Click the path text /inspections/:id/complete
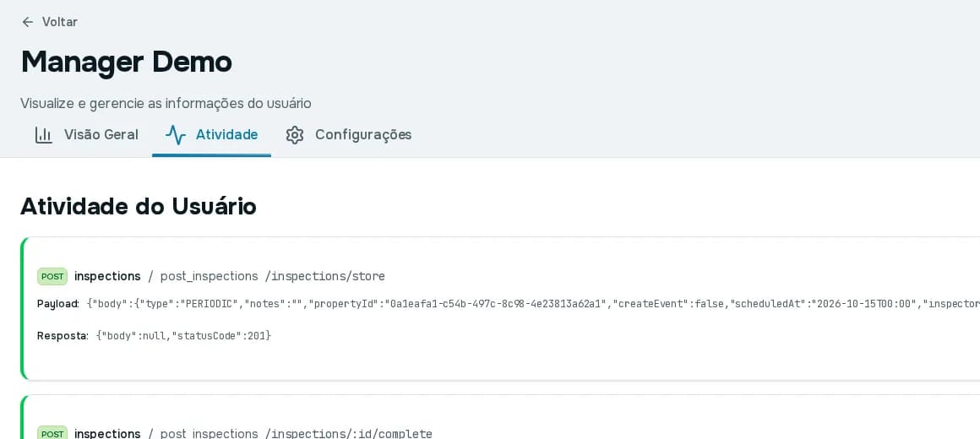 point(349,433)
